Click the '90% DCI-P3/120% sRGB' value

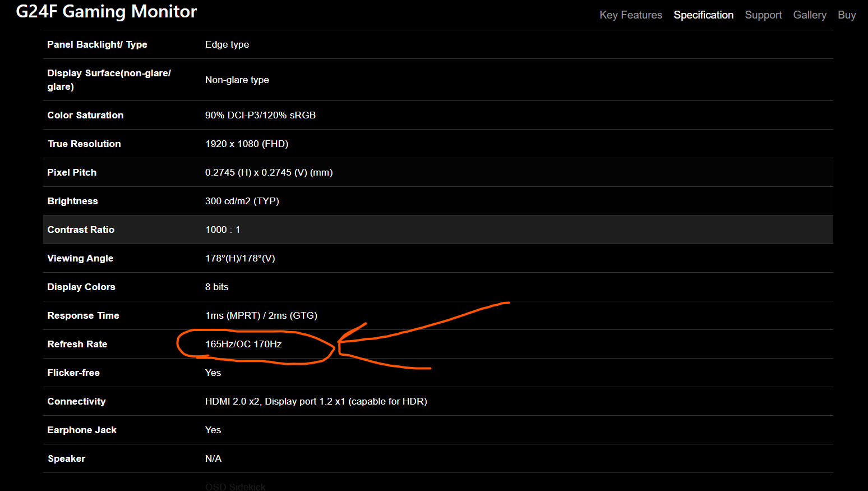tap(260, 115)
